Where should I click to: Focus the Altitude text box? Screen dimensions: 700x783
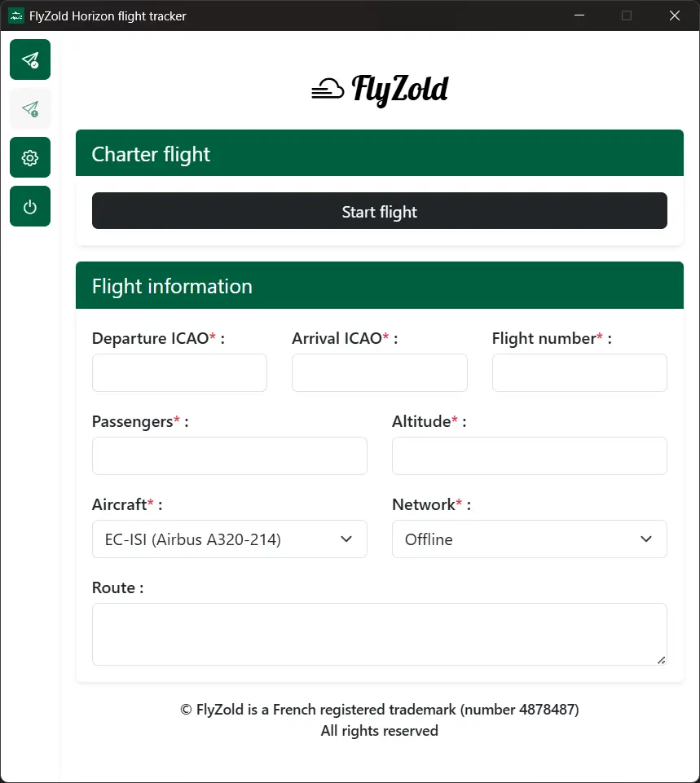click(x=529, y=455)
